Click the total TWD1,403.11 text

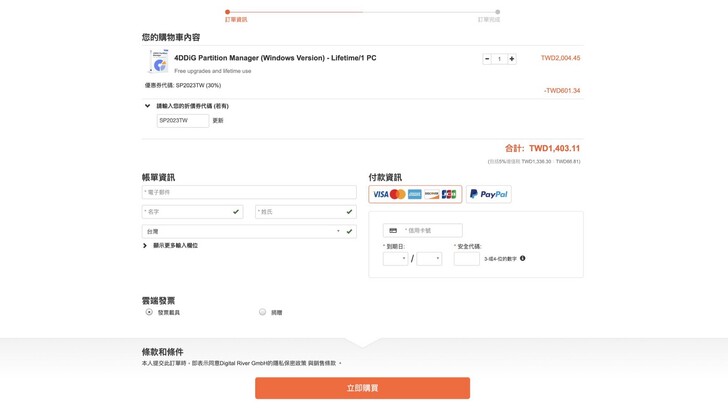(554, 149)
